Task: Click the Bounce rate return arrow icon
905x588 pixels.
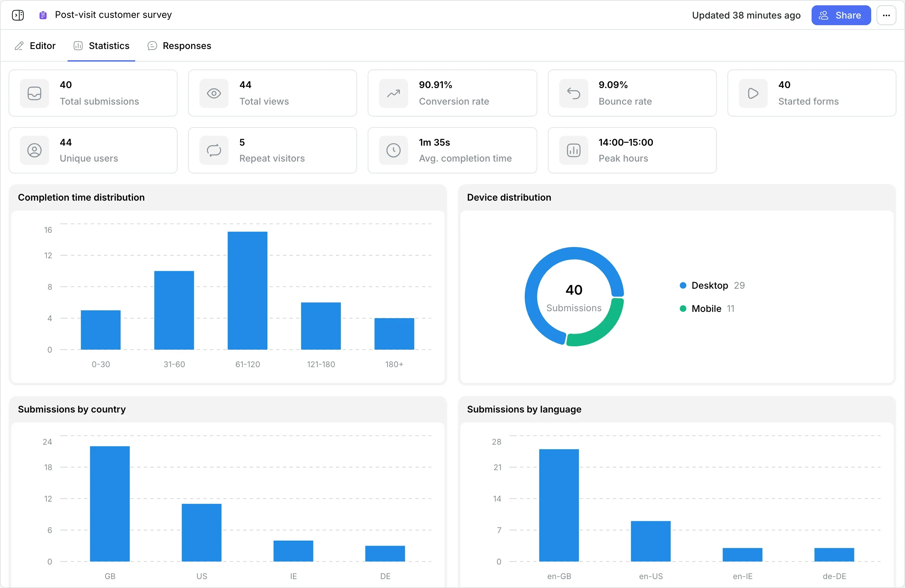Action: click(x=573, y=93)
